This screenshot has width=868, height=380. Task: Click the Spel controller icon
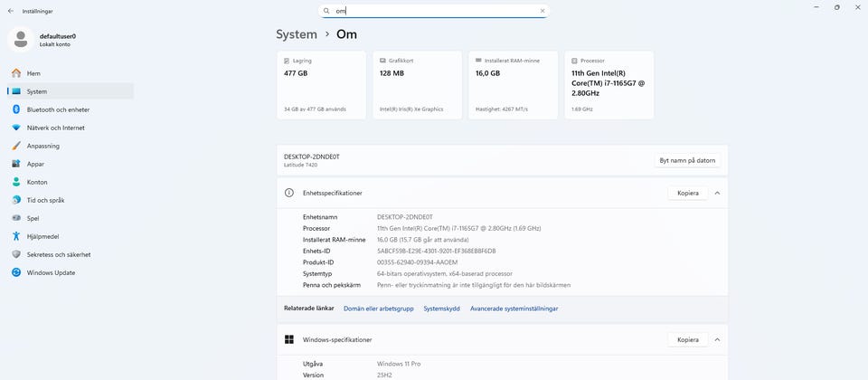click(16, 218)
